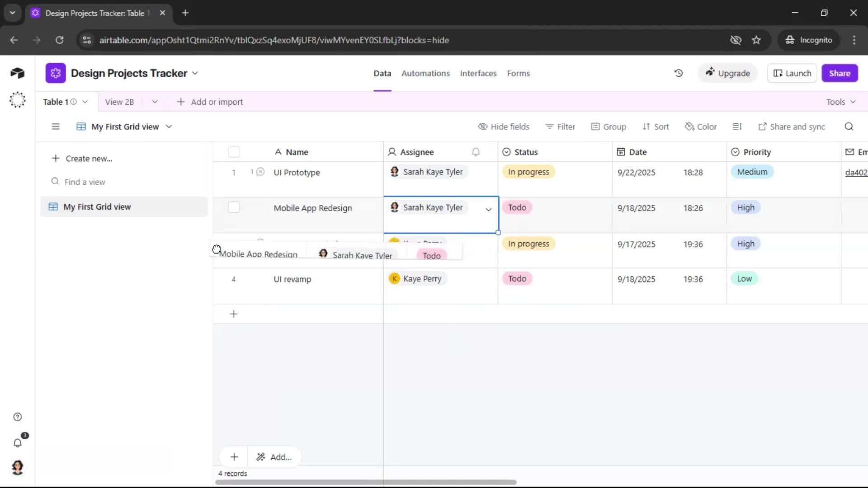Click the Add... button
The image size is (868, 488).
(x=274, y=457)
